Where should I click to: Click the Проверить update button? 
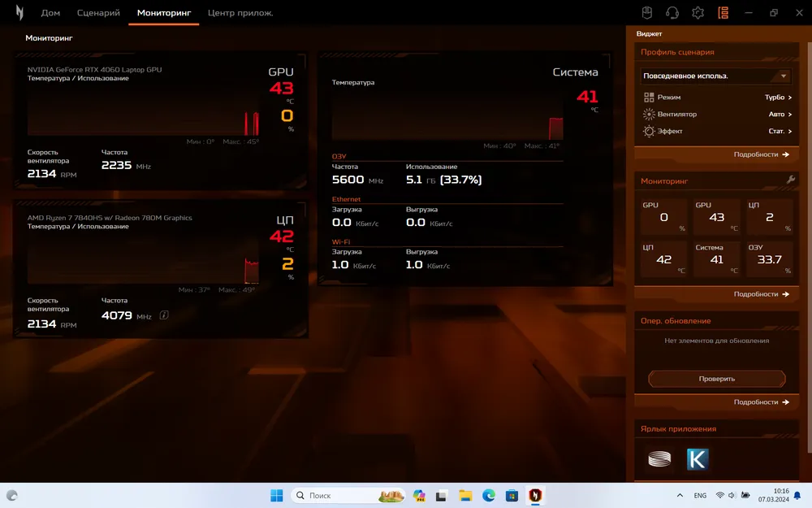click(717, 379)
